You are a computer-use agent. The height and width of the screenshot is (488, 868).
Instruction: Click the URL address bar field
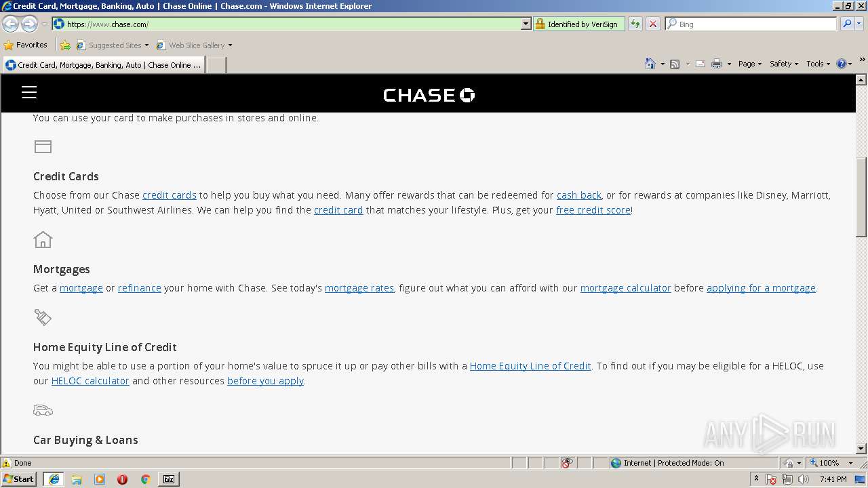(x=292, y=24)
